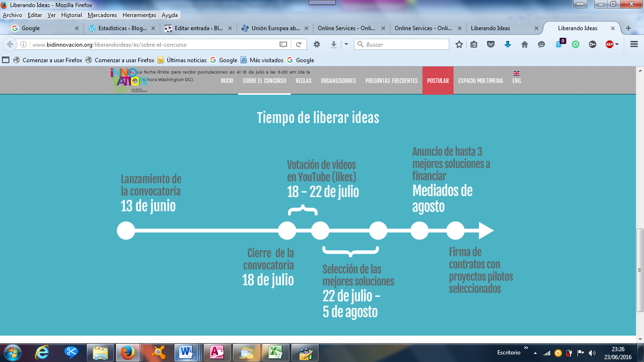Screen dimensions: 644x362
Task: Show hidden system tray icons
Action: [x=535, y=353]
